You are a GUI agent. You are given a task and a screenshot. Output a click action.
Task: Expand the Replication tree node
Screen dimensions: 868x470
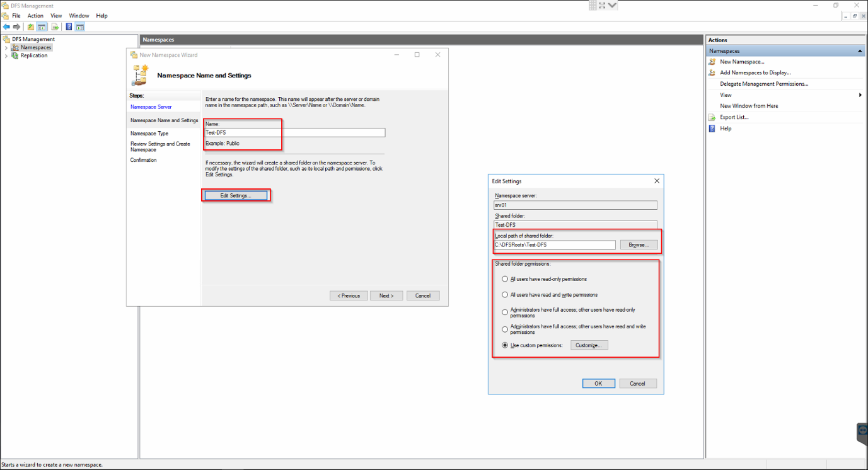6,55
